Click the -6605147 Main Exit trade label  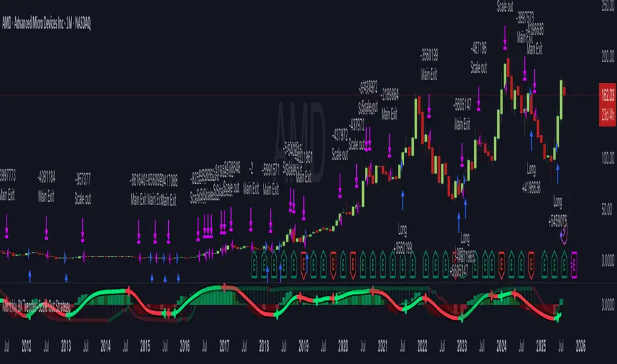462,114
